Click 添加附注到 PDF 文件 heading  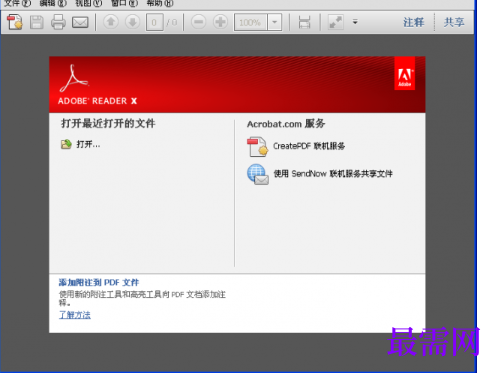coord(99,283)
